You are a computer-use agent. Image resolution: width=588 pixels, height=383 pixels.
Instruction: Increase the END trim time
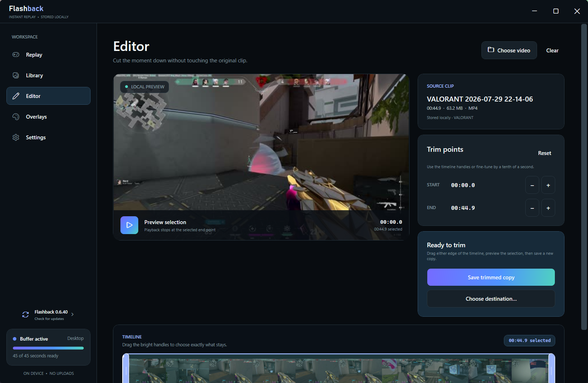click(548, 208)
